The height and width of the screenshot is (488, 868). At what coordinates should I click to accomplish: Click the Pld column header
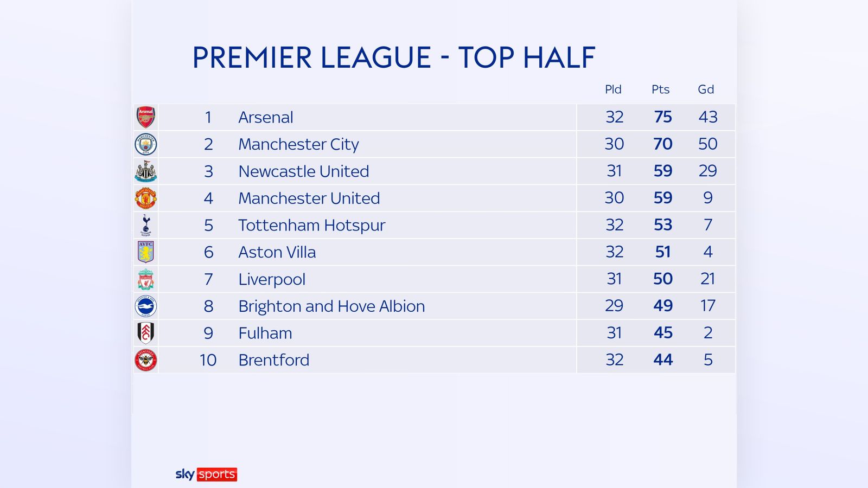tap(613, 89)
